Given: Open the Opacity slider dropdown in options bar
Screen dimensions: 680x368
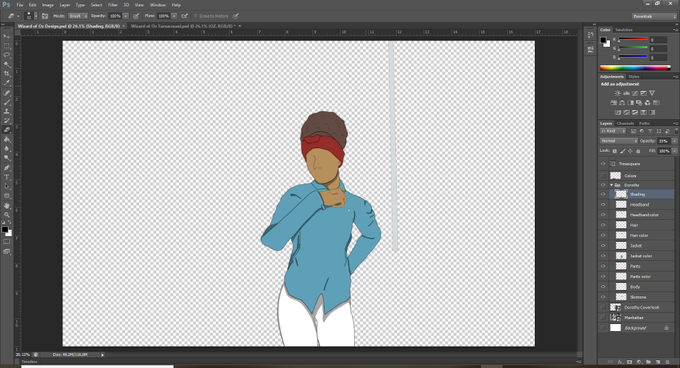Looking at the screenshot, I should click(125, 16).
